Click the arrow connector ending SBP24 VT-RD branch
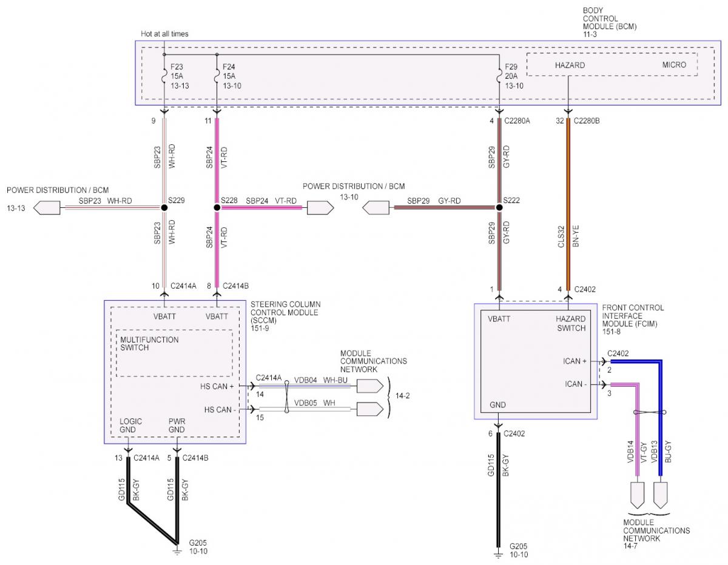The height and width of the screenshot is (565, 728). coord(320,207)
